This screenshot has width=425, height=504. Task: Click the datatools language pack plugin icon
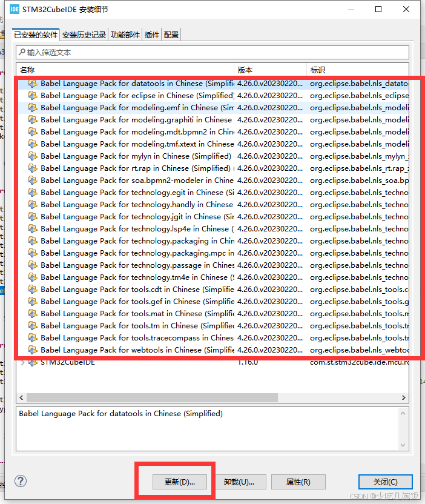click(33, 84)
